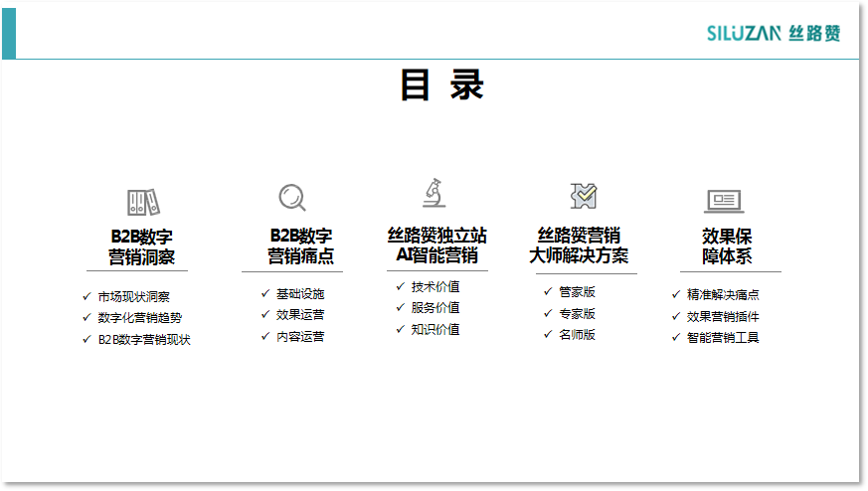Select the 目录 title text
Screen dimensions: 868x491
tap(441, 84)
